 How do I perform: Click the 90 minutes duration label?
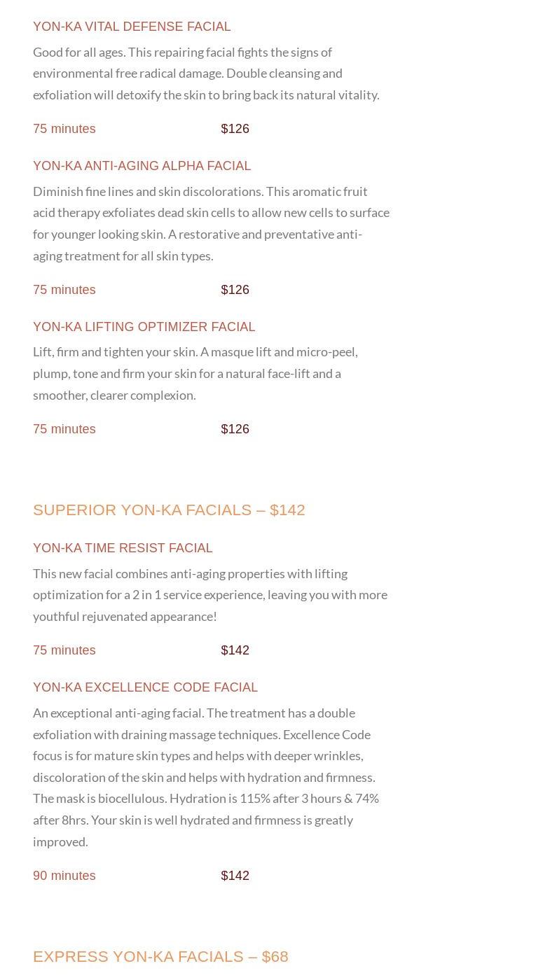[x=64, y=876]
